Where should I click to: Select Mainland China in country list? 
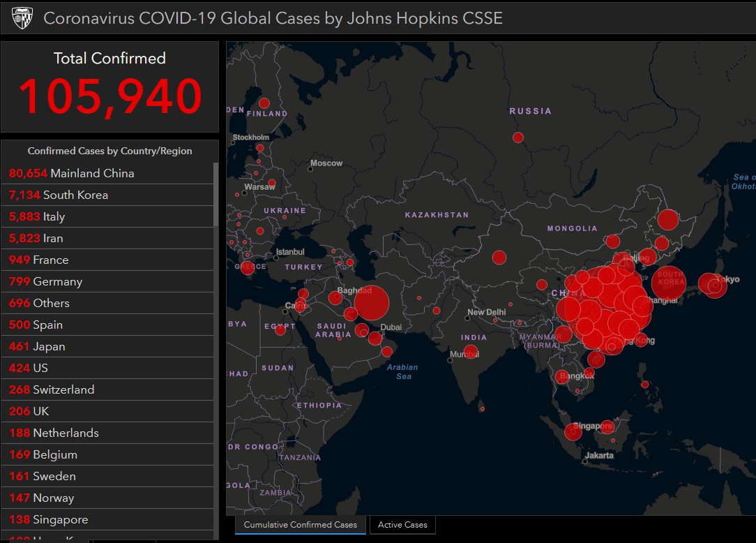tap(107, 173)
